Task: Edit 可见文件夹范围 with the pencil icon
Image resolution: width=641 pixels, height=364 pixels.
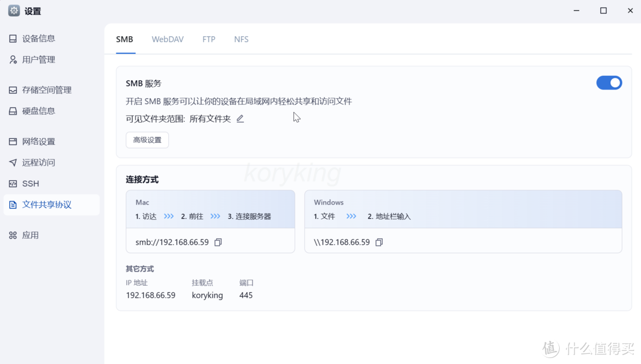Action: [x=240, y=119]
